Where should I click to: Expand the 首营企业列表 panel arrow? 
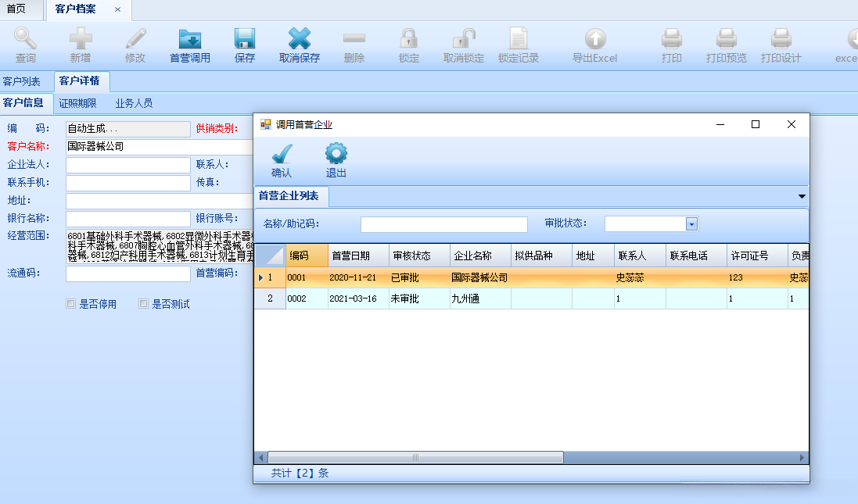pyautogui.click(x=802, y=197)
